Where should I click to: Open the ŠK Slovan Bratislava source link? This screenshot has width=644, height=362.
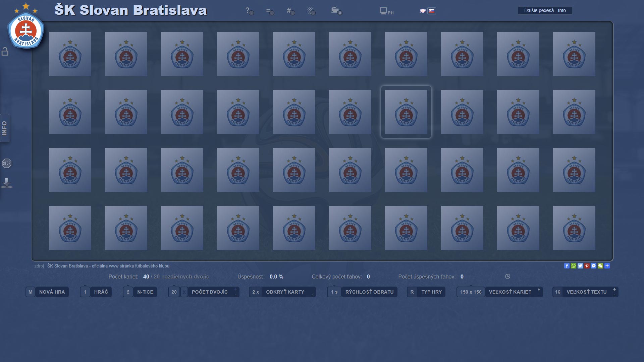pos(108,266)
